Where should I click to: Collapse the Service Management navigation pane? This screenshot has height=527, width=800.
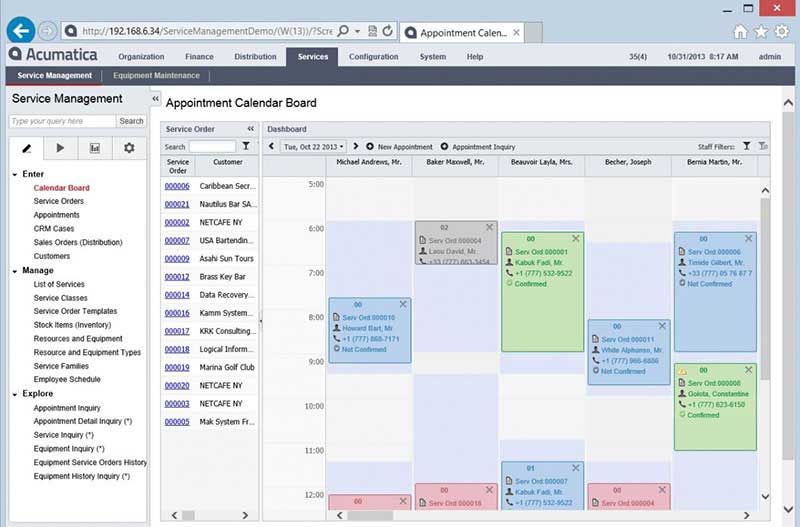click(x=156, y=98)
